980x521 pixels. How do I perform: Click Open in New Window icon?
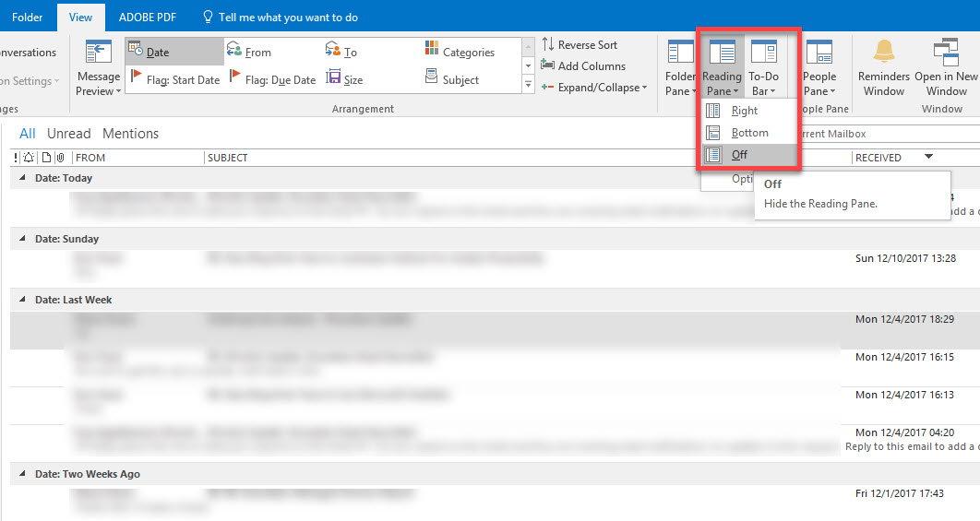click(x=946, y=69)
